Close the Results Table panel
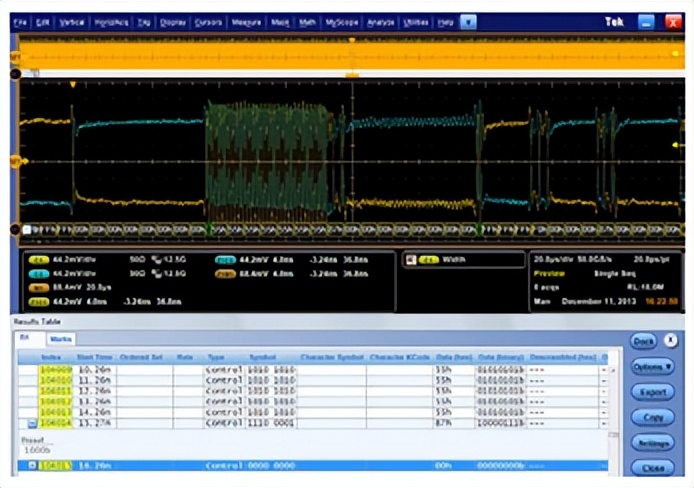This screenshot has height=488, width=694. 652,466
